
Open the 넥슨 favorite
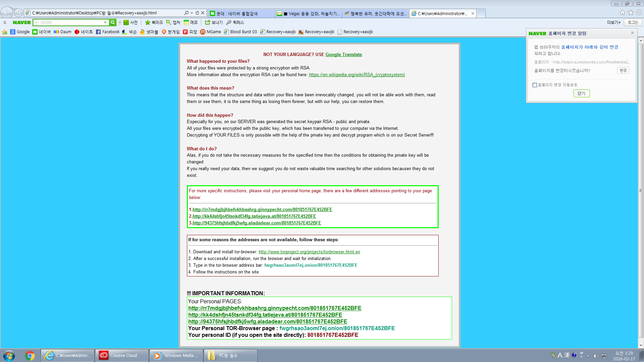coord(130,32)
